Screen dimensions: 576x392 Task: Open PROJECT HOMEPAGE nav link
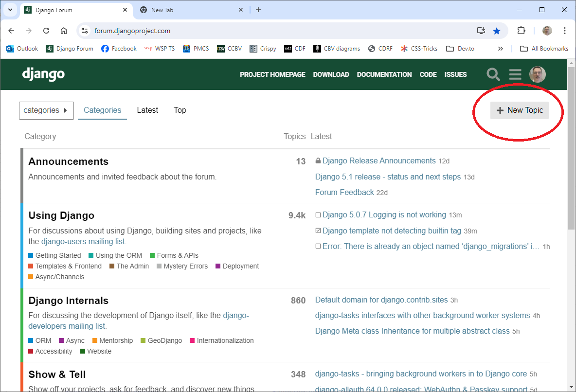pyautogui.click(x=272, y=74)
